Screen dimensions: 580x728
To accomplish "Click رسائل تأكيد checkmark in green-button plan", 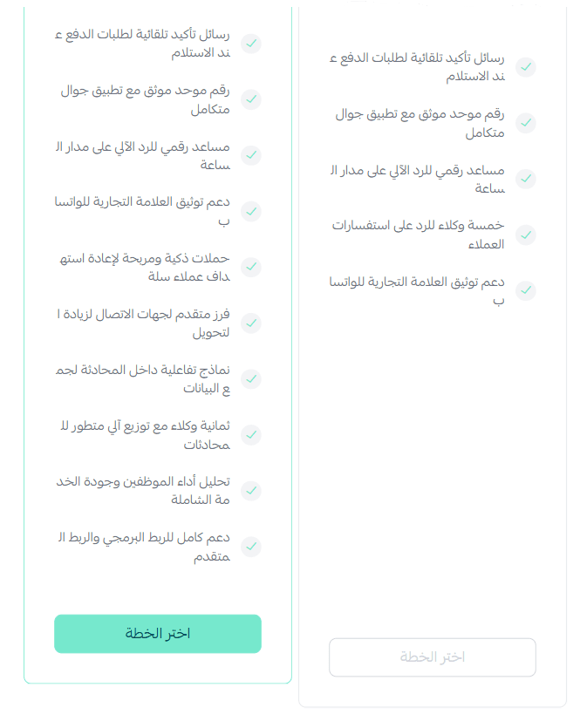I will pos(251,44).
